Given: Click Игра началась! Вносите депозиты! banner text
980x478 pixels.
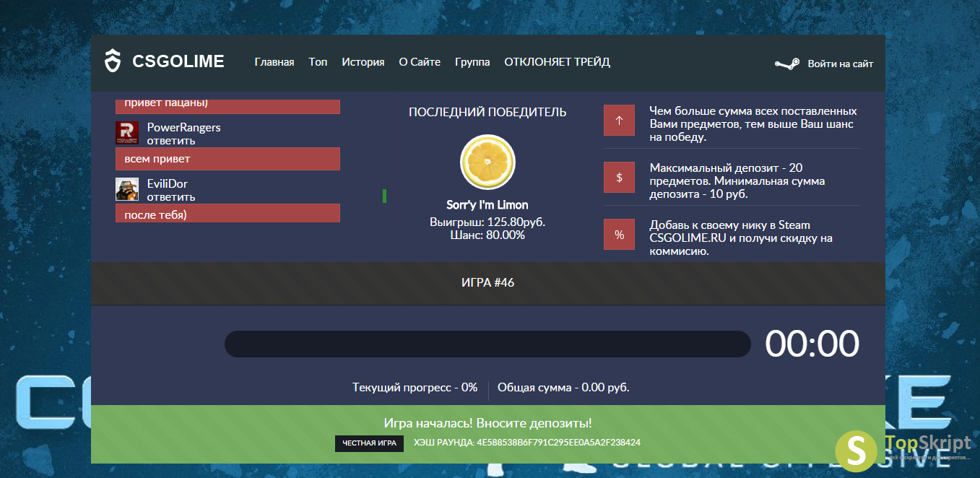Looking at the screenshot, I should pyautogui.click(x=488, y=423).
